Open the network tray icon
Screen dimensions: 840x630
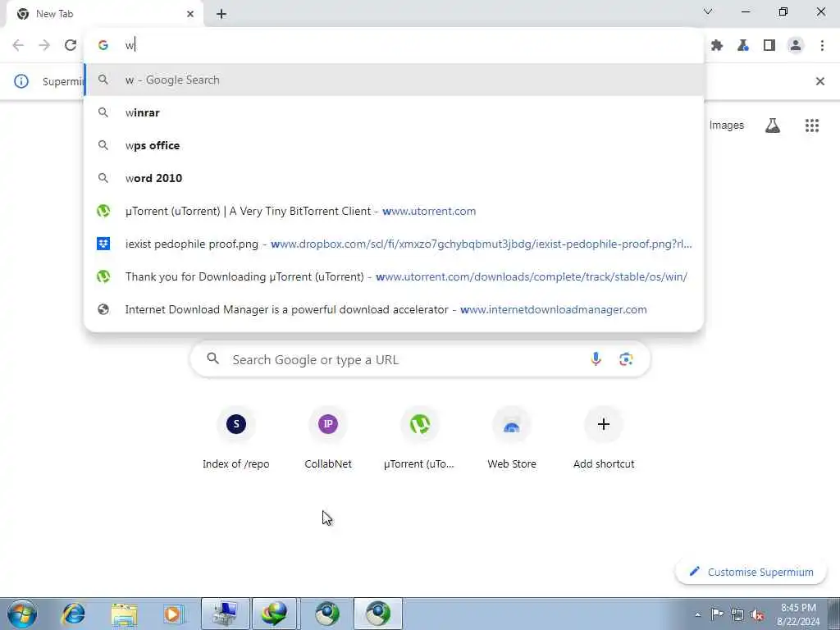(x=737, y=614)
